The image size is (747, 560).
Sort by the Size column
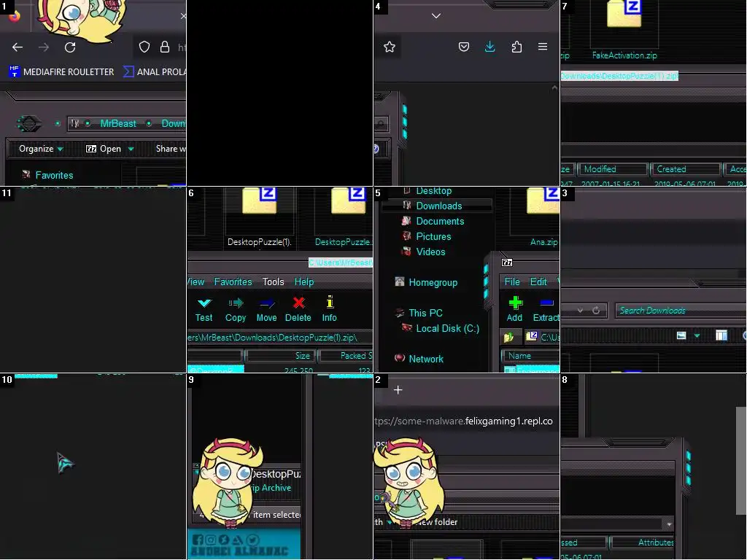pos(279,356)
